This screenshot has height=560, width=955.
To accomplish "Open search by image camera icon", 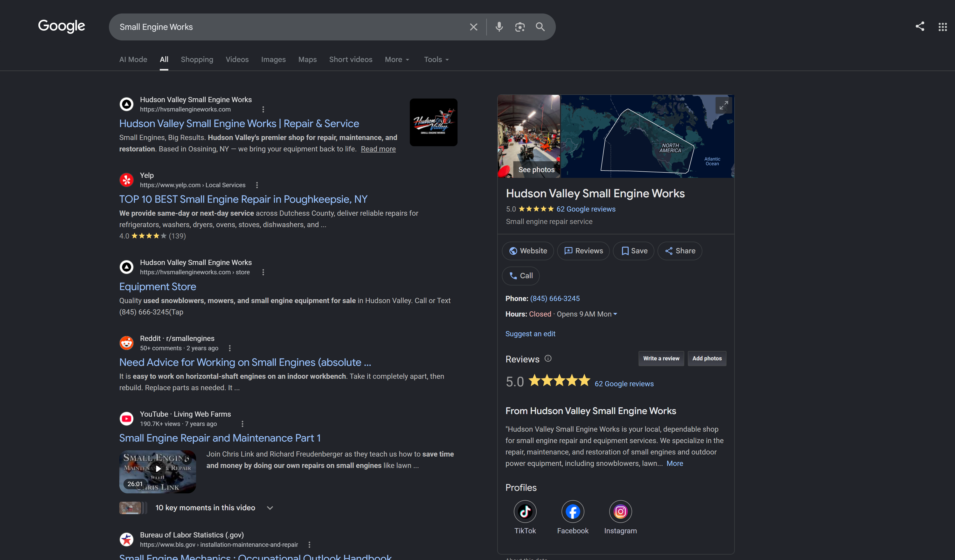I will [x=520, y=27].
